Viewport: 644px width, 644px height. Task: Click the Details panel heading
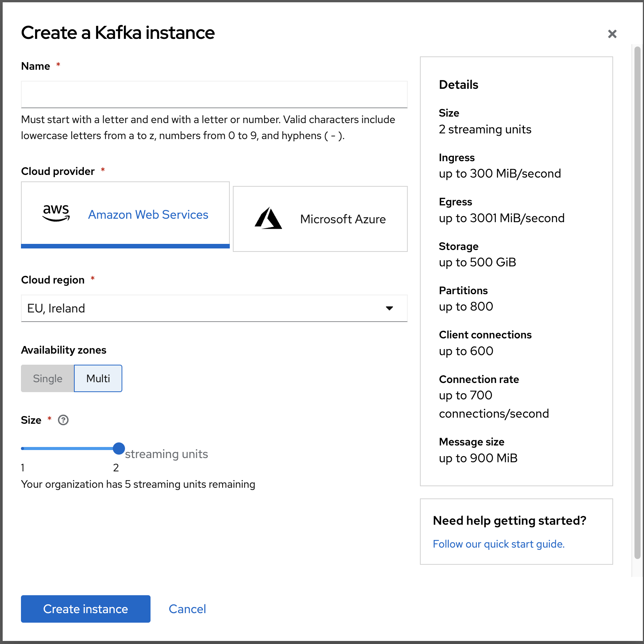(x=458, y=85)
